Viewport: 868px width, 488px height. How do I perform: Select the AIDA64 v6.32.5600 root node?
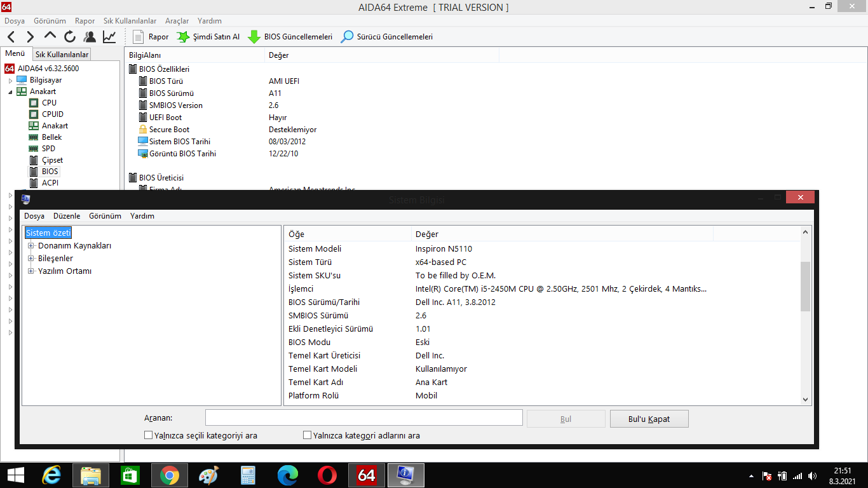48,68
